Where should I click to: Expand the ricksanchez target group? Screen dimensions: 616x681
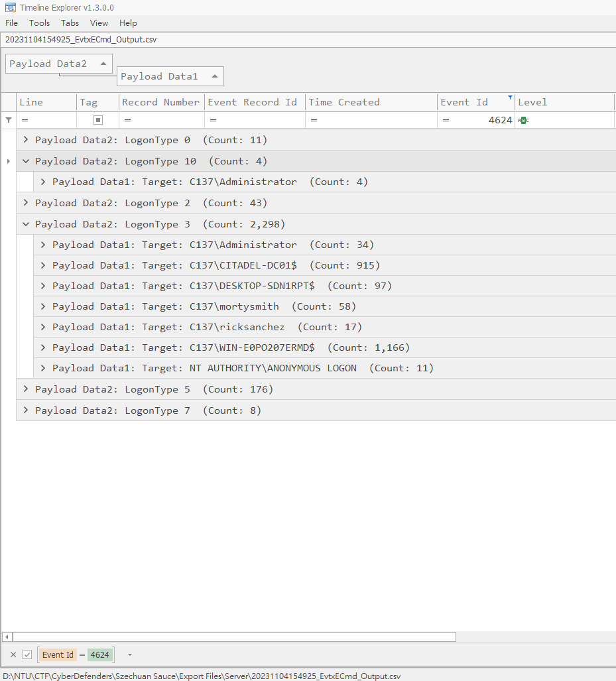pyautogui.click(x=43, y=327)
